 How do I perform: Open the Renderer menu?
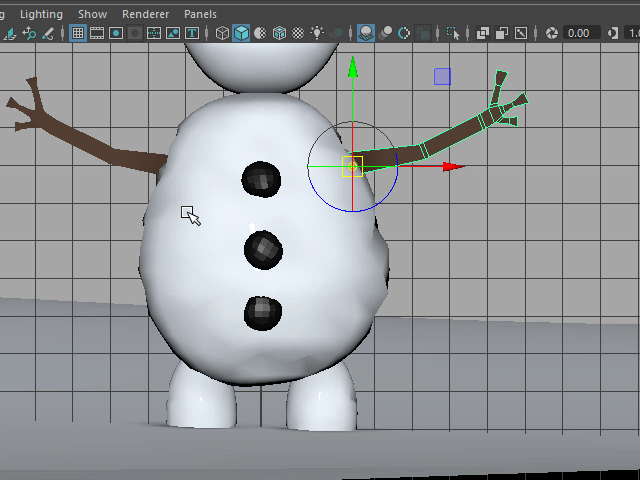pos(145,14)
